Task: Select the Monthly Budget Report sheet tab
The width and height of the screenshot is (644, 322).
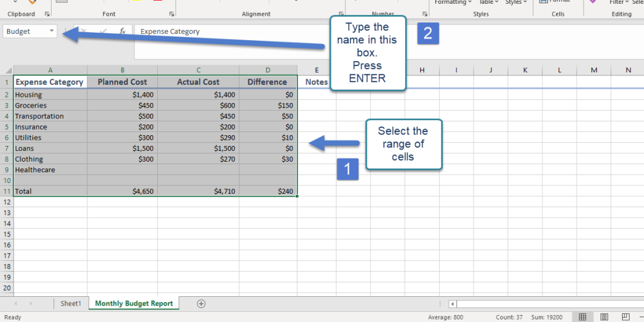Action: click(134, 304)
